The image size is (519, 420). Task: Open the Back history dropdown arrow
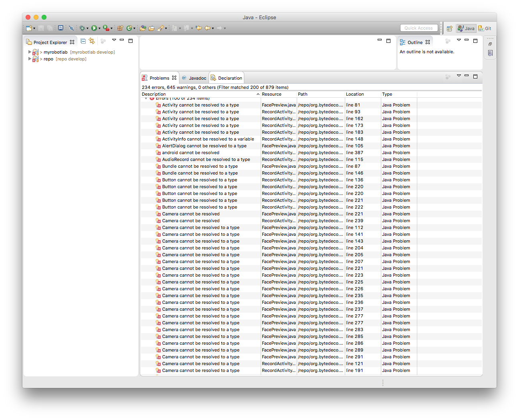tap(213, 28)
